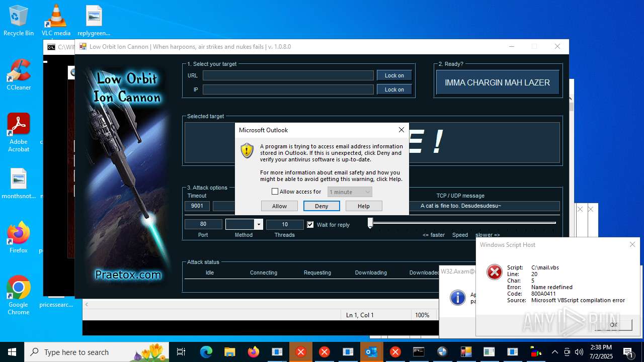The image size is (644, 362).
Task: Uncheck the Wait for reply checkbox
Action: 310,224
